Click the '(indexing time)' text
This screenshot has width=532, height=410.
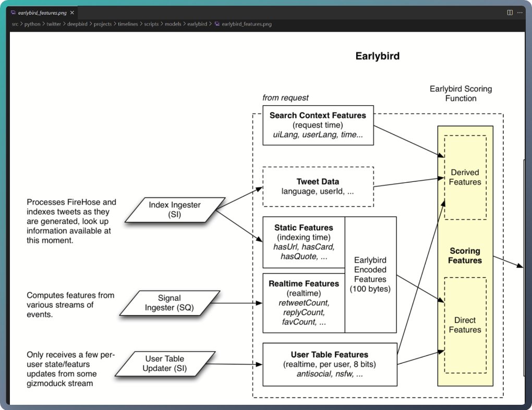point(304,237)
